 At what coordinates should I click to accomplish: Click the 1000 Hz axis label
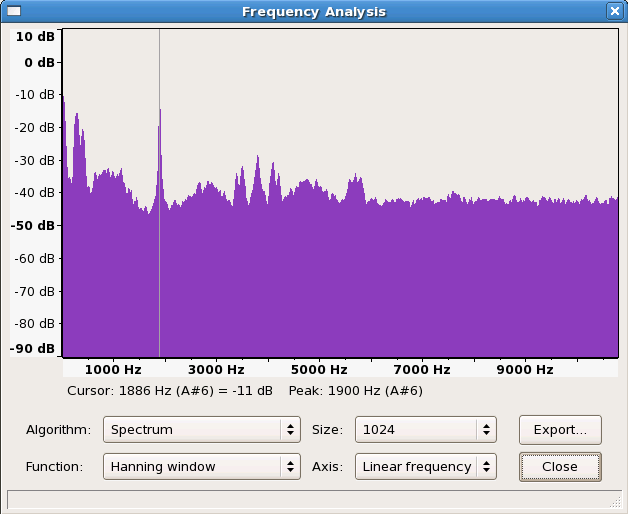pyautogui.click(x=113, y=369)
